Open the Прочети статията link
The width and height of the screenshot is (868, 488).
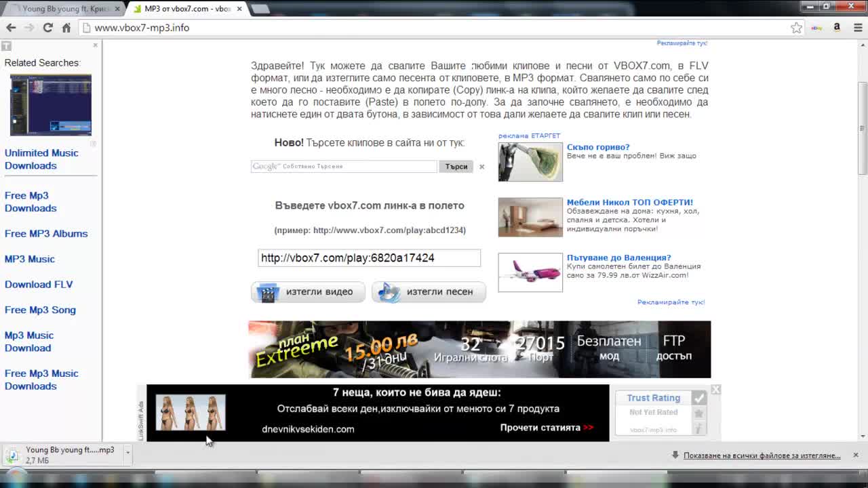click(547, 428)
